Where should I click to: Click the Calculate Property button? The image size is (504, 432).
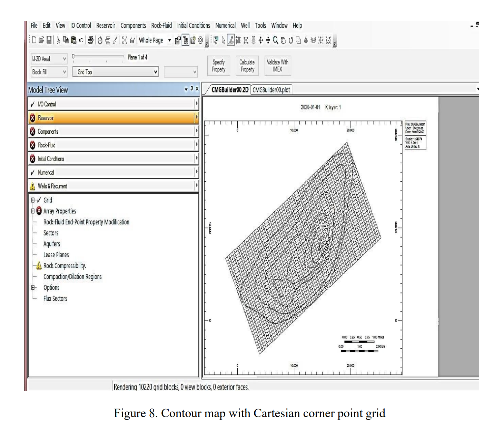click(247, 66)
